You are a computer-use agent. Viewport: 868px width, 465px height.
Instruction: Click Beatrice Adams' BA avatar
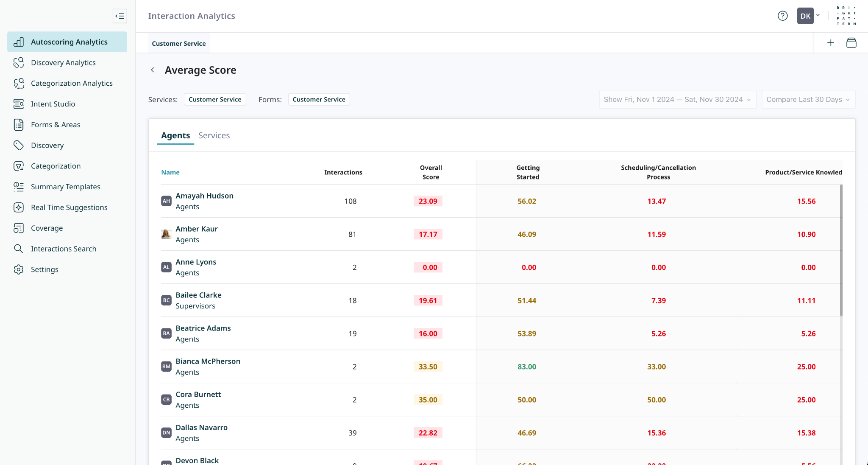click(x=166, y=333)
